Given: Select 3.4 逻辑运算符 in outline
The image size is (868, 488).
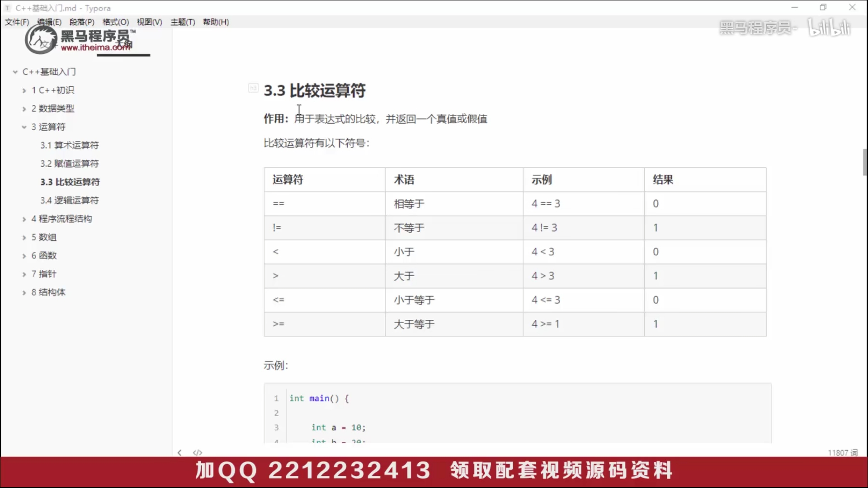Looking at the screenshot, I should click(69, 200).
